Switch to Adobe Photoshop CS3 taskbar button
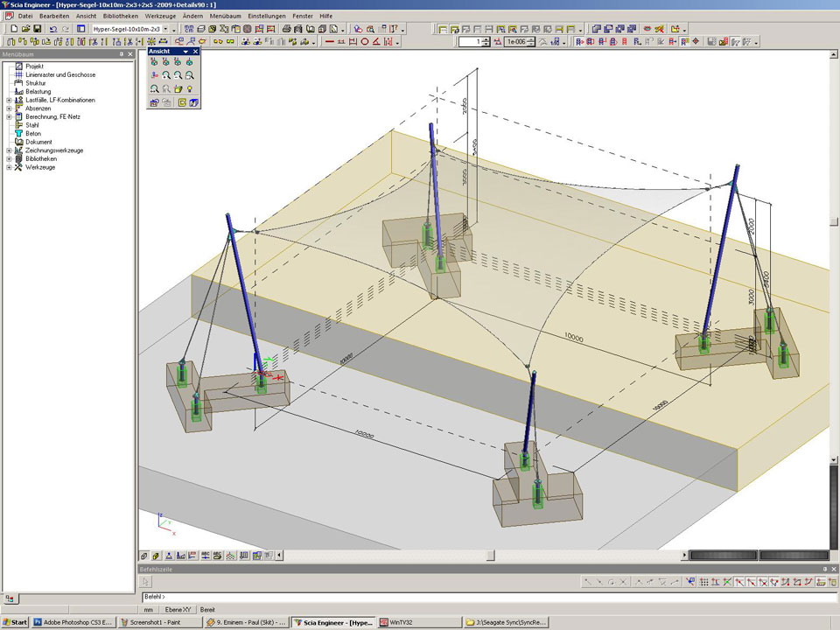Image resolution: width=840 pixels, height=630 pixels. (72, 622)
